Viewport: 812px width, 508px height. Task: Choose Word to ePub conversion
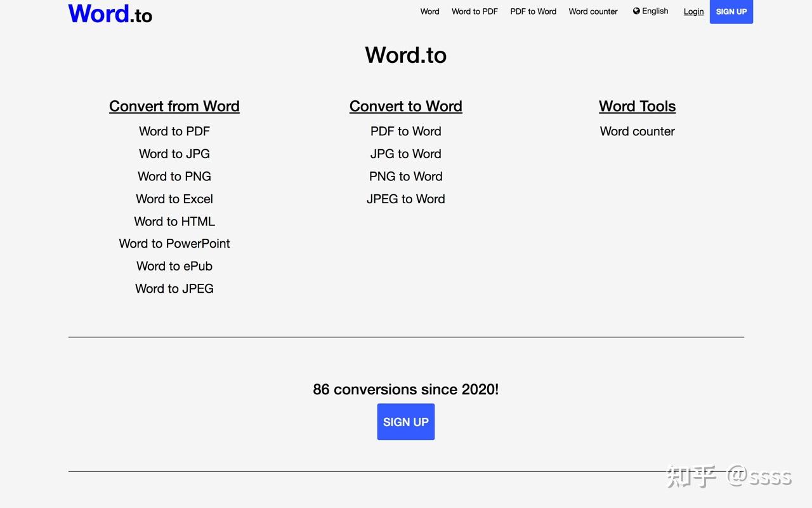coord(174,266)
